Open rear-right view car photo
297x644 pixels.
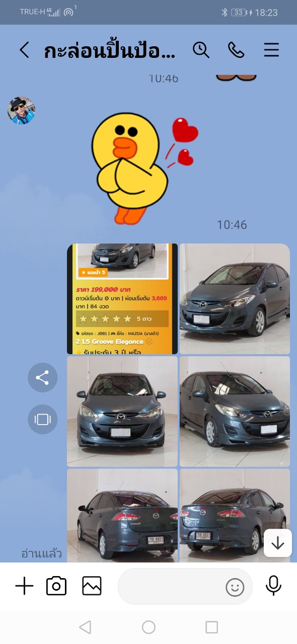[x=235, y=515]
